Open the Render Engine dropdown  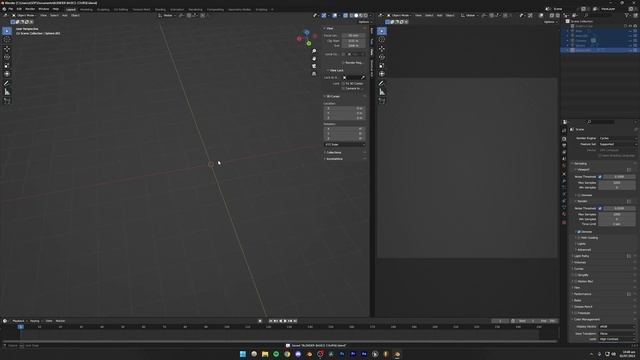point(617,138)
